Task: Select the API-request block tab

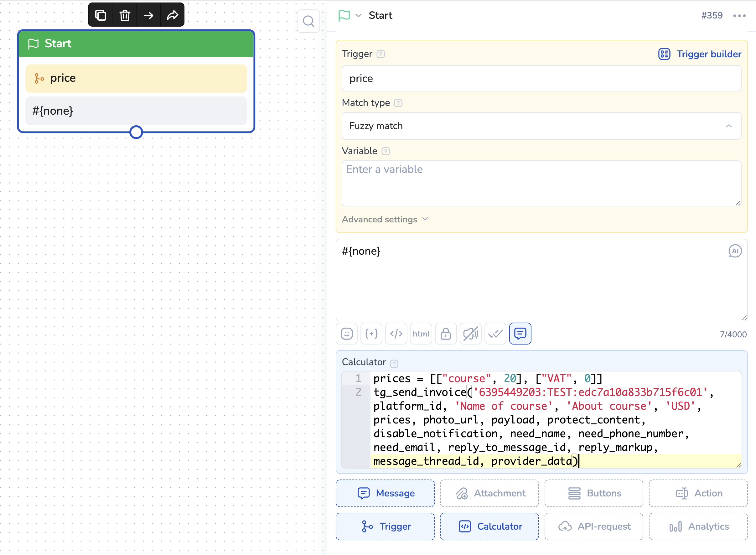Action: [593, 526]
